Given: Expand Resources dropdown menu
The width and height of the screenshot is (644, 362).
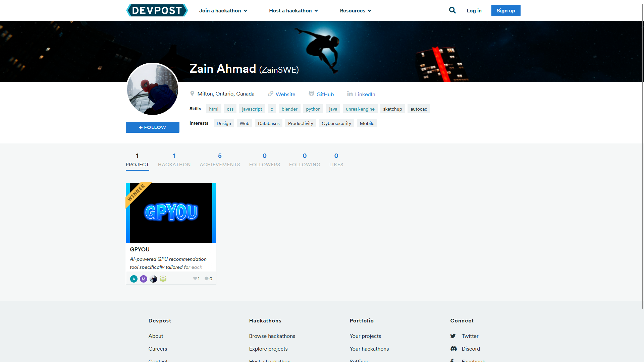Looking at the screenshot, I should pyautogui.click(x=356, y=11).
